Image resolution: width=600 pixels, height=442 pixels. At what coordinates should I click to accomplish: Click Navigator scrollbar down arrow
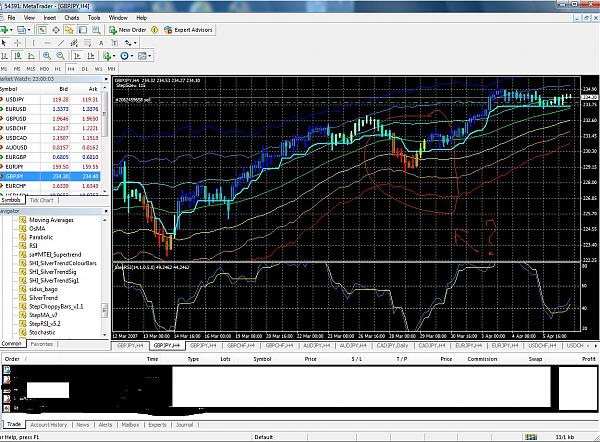105,335
